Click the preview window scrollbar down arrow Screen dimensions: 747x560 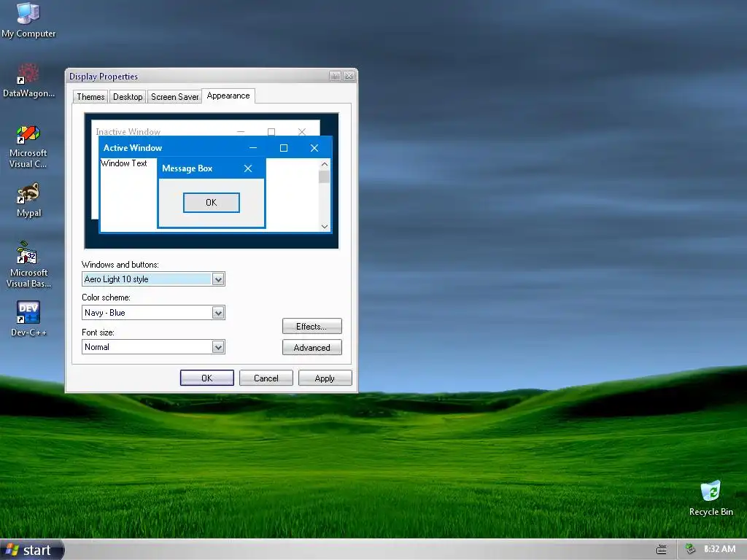pos(325,227)
